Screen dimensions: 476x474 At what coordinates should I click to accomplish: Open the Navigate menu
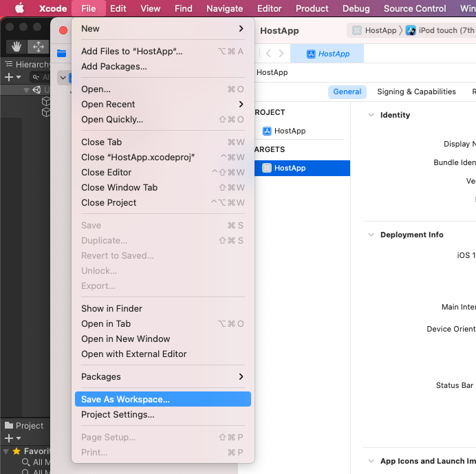coord(225,8)
